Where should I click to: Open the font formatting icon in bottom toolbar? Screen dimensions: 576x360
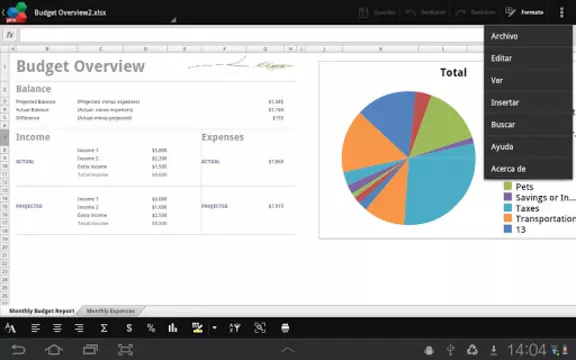tap(10, 328)
